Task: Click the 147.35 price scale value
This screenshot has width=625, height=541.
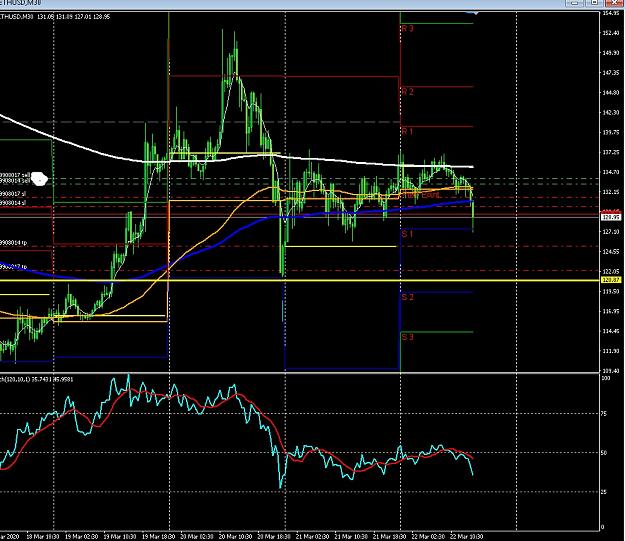Action: tap(611, 73)
